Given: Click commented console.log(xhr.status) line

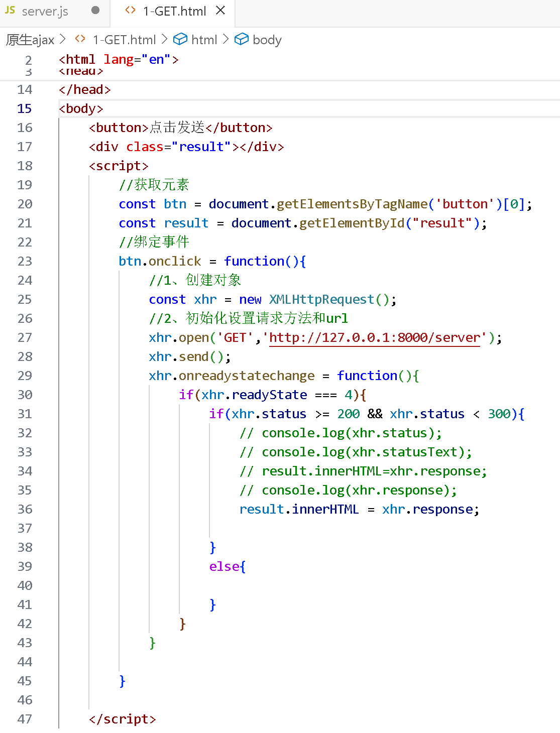Looking at the screenshot, I should coord(341,433).
